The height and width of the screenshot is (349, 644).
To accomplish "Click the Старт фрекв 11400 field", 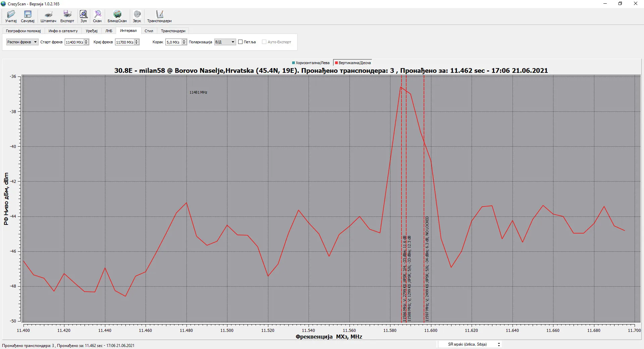I will click(74, 42).
